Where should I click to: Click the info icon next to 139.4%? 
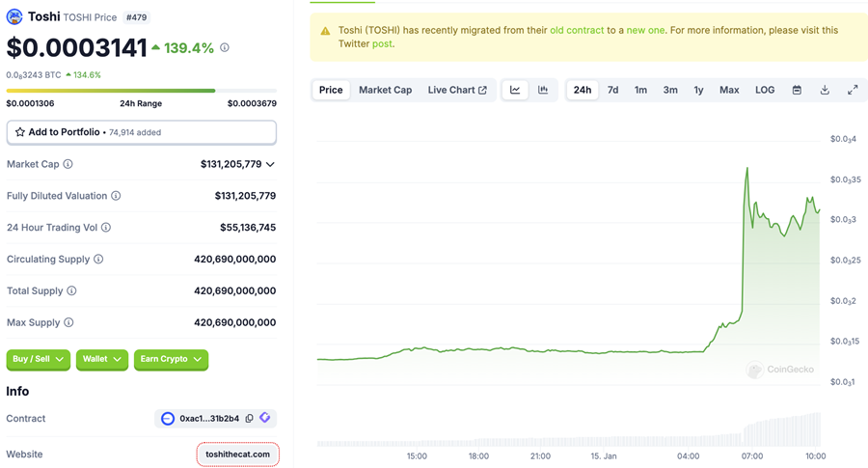click(x=224, y=47)
